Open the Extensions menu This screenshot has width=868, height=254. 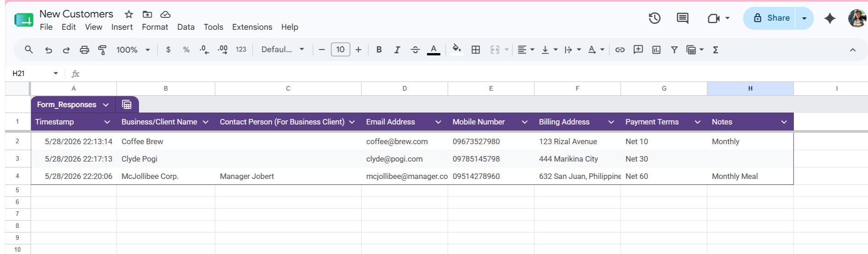click(252, 27)
